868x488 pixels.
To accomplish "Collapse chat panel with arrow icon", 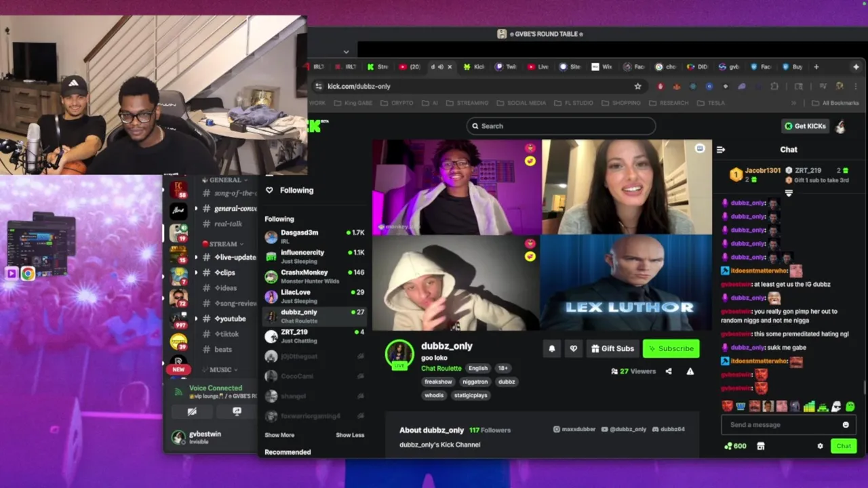I will coord(721,150).
